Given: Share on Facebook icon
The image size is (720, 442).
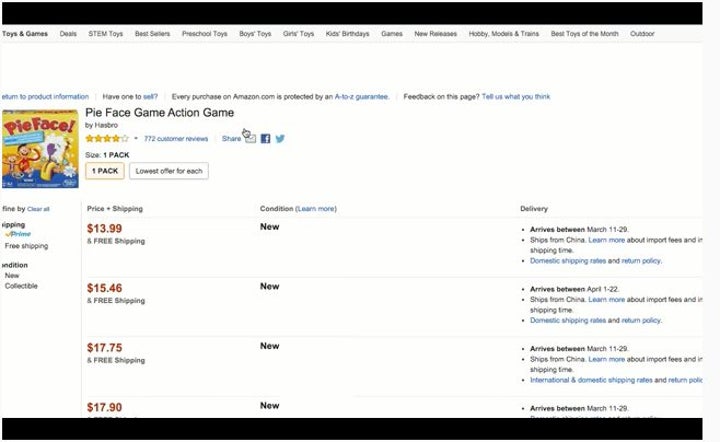Looking at the screenshot, I should pyautogui.click(x=266, y=139).
